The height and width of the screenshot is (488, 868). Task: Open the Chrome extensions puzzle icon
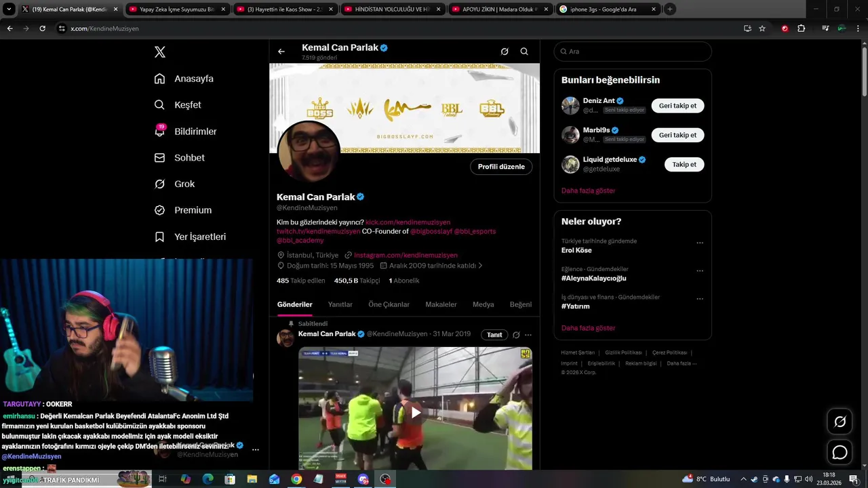tap(801, 28)
